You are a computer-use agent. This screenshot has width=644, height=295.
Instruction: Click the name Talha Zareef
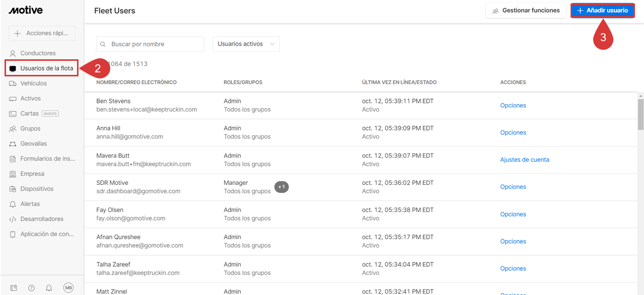(x=113, y=264)
